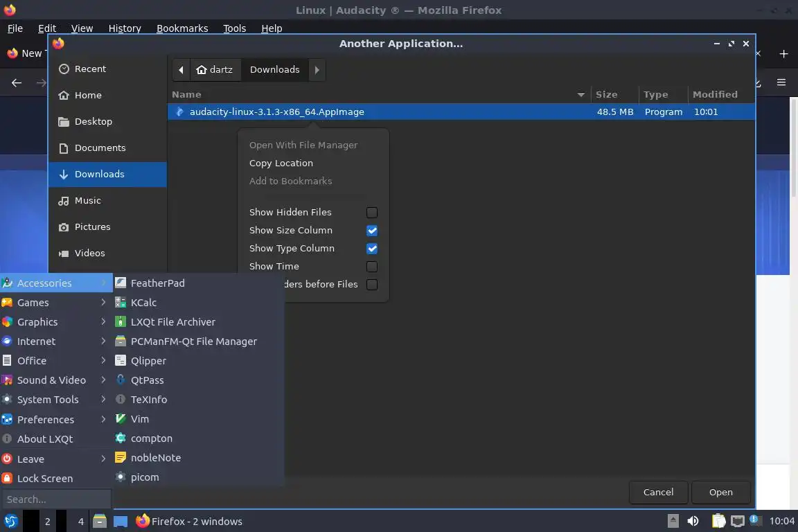Switch to virtual desktop 4
798x532 pixels.
[80, 522]
